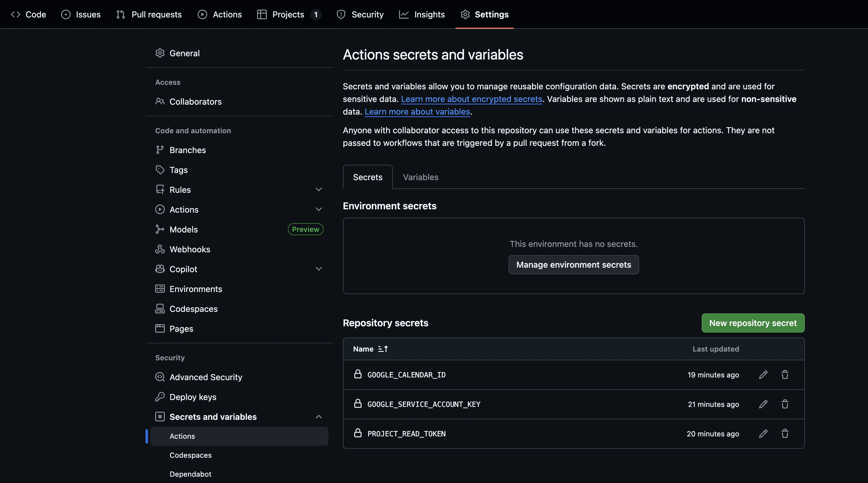Expand the Rules section chevron
The height and width of the screenshot is (483, 868).
(x=319, y=189)
